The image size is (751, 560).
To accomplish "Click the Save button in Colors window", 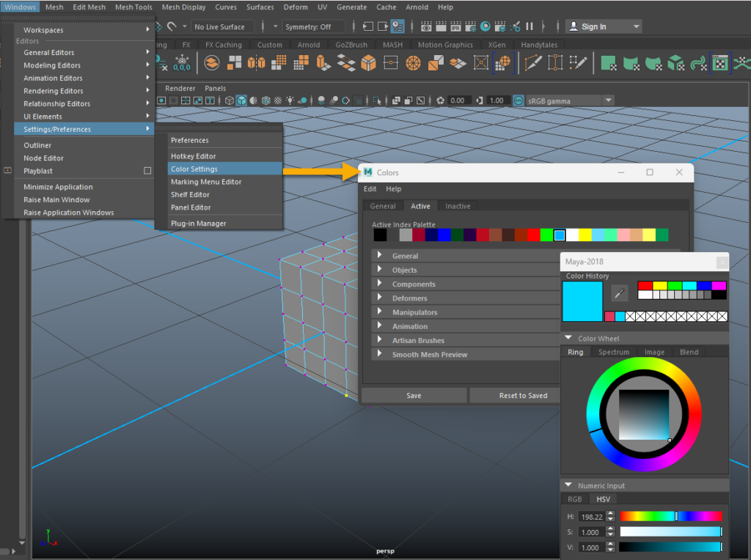I will 414,395.
